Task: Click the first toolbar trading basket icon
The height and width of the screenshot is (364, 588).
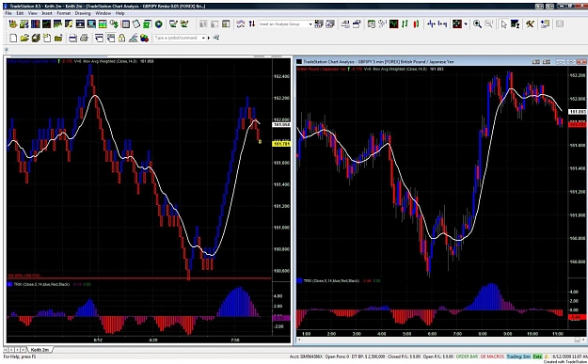Action: 13,24
